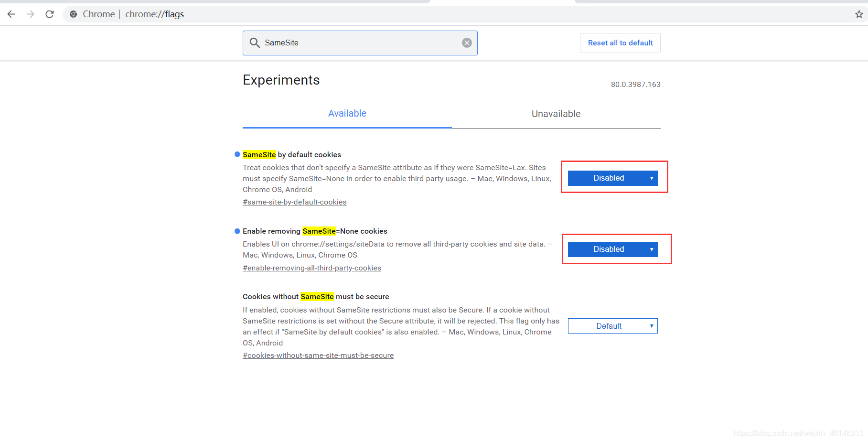Open the dropdown for Enable removing SameSite=None cookies
The height and width of the screenshot is (442, 868).
point(612,249)
